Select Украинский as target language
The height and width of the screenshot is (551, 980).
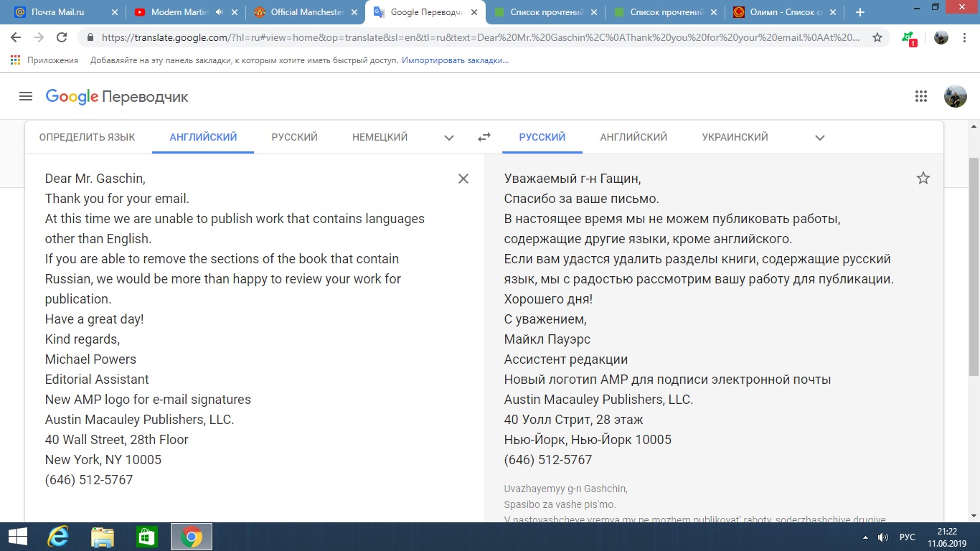(735, 137)
